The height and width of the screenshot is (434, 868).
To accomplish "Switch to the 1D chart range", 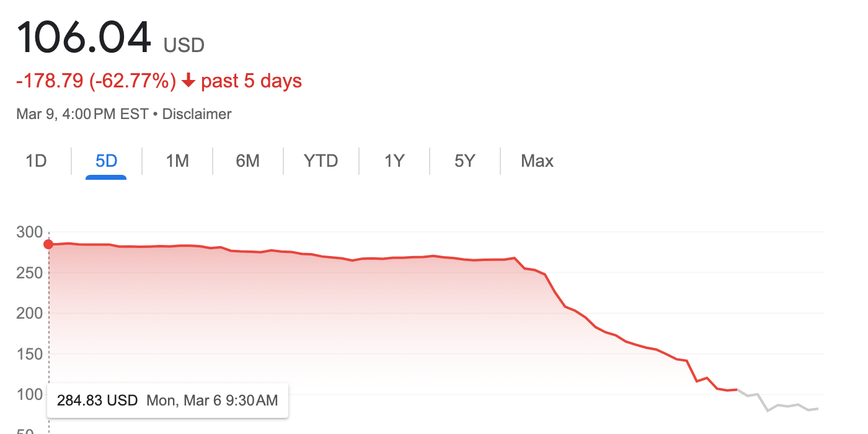I will [36, 161].
